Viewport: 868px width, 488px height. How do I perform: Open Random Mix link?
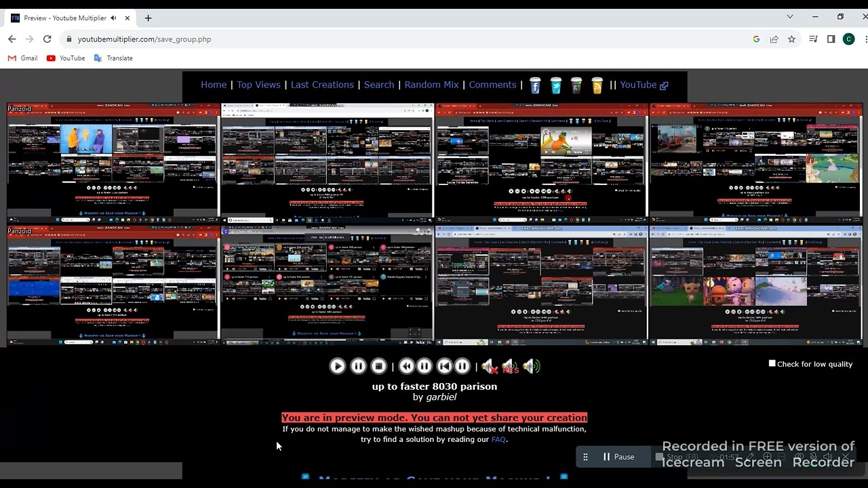(x=431, y=85)
